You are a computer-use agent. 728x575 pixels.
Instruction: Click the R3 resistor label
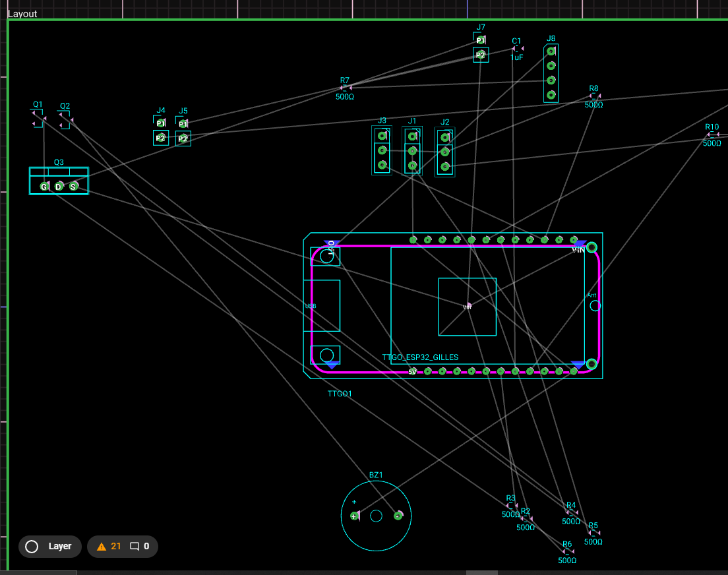pos(510,498)
